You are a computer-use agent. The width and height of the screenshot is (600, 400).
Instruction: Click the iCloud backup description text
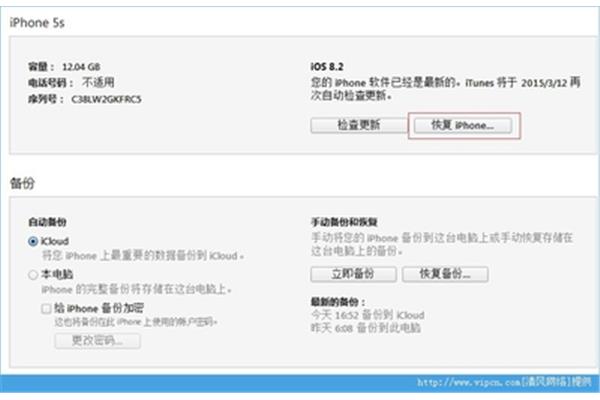pos(142,256)
